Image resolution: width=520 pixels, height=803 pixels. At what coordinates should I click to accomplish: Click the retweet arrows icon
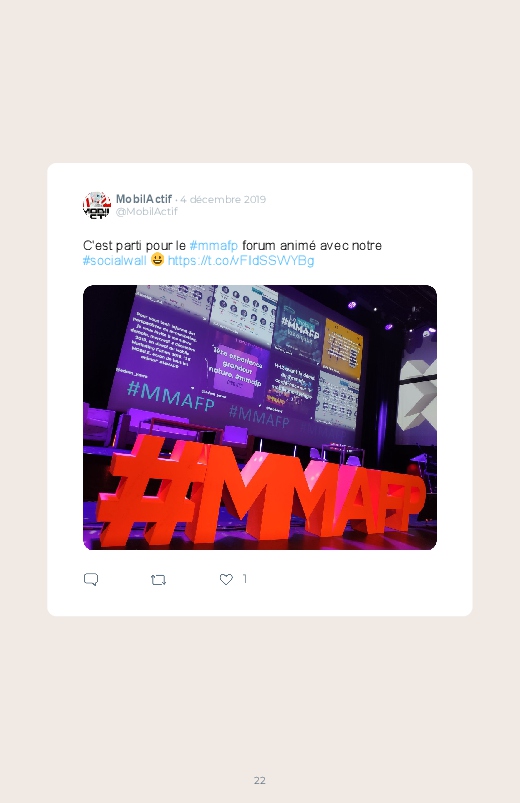tap(158, 580)
